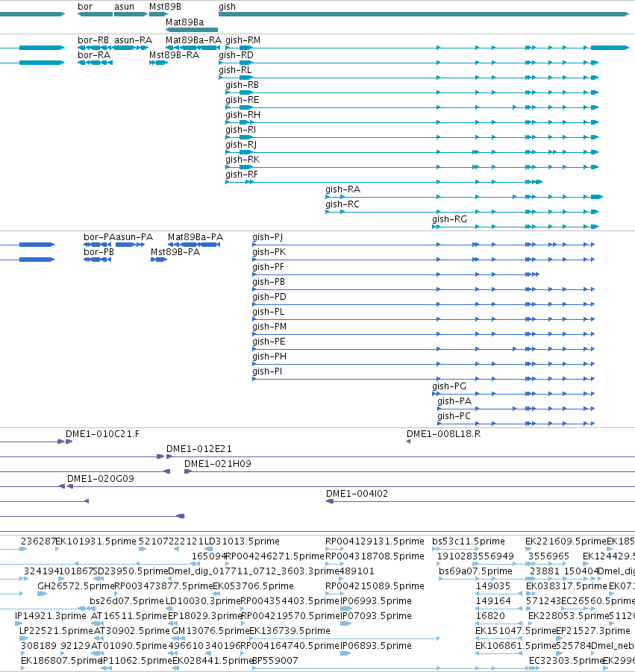Select the gish-PK protein label
Image resolution: width=635 pixels, height=672 pixels.
(x=269, y=252)
